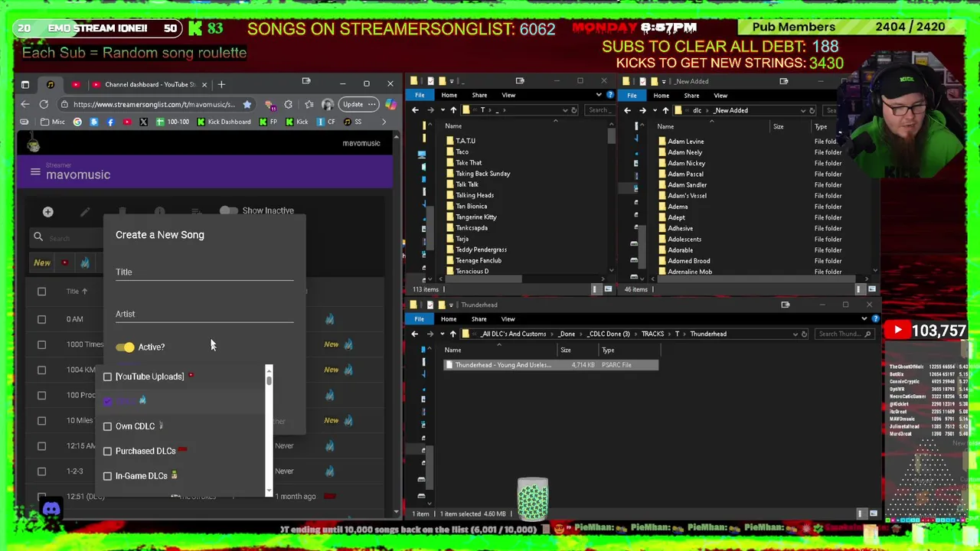Expand ribbon chevron in the T folder window

(x=599, y=95)
